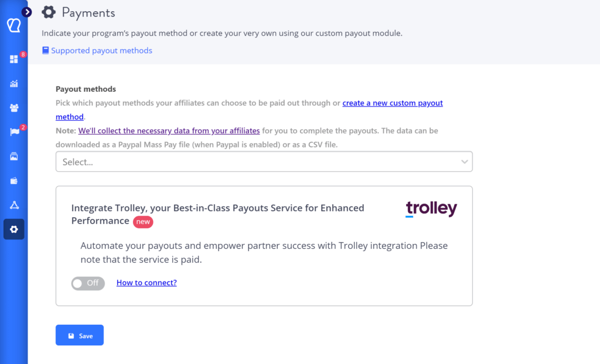The width and height of the screenshot is (600, 364).
Task: Open the image gallery sidebar icon
Action: tap(14, 156)
